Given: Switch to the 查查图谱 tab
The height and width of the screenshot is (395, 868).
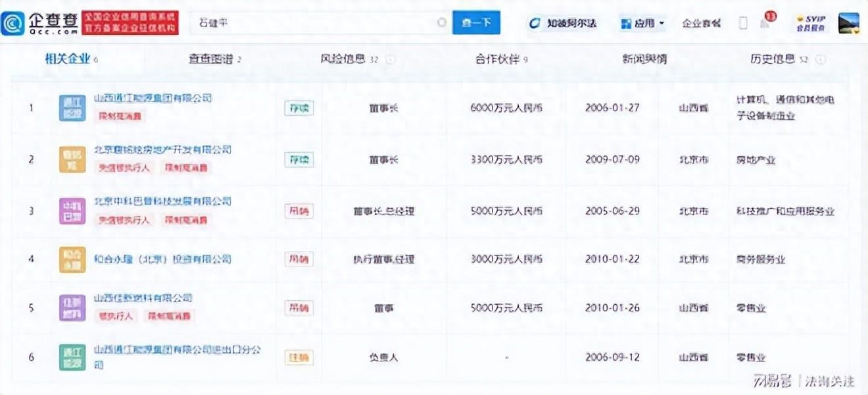Looking at the screenshot, I should pyautogui.click(x=216, y=59).
